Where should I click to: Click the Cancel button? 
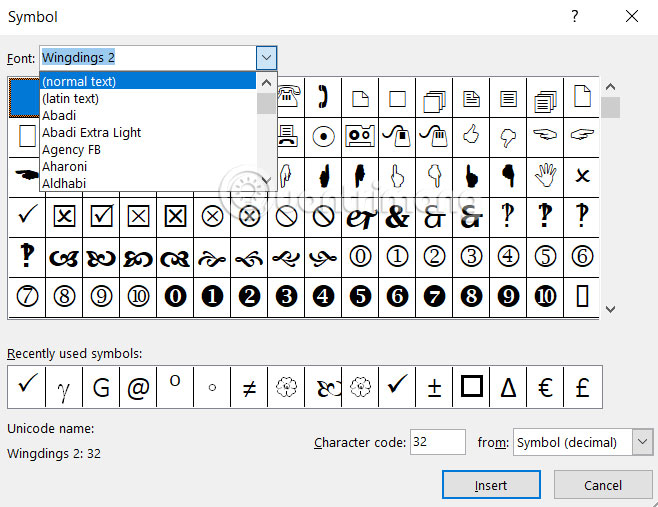[x=603, y=485]
